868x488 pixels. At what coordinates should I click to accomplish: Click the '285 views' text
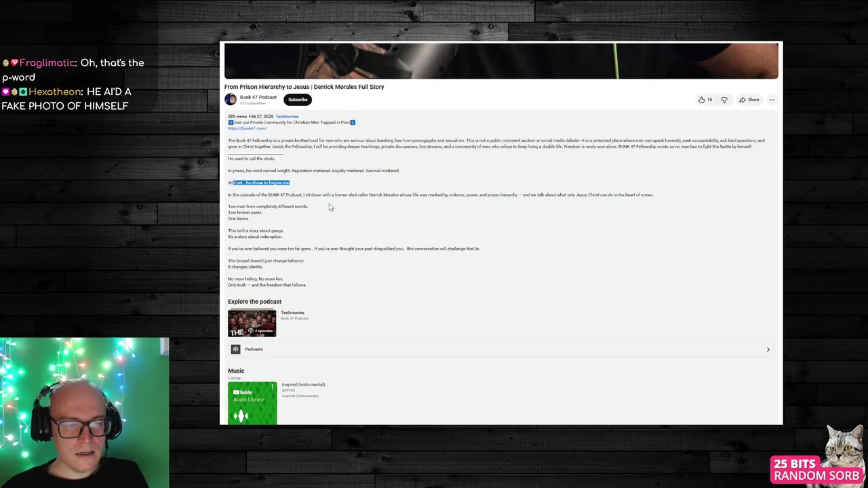click(236, 117)
